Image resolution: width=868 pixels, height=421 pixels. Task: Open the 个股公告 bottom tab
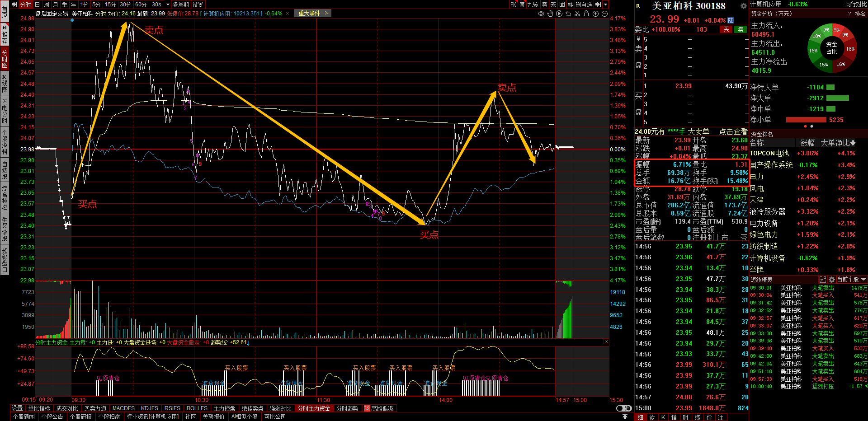coord(52,416)
